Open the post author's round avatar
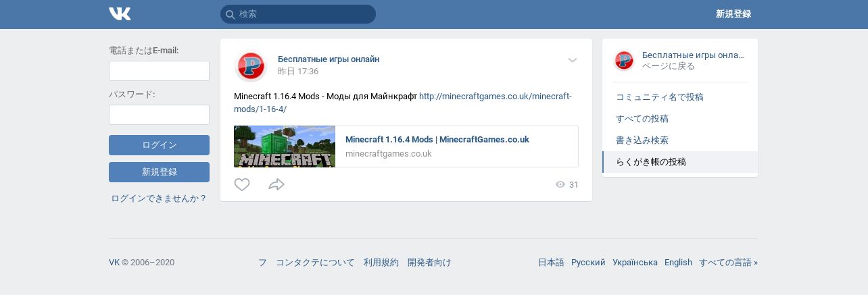Screen dimensions: 868x295 pyautogui.click(x=251, y=66)
